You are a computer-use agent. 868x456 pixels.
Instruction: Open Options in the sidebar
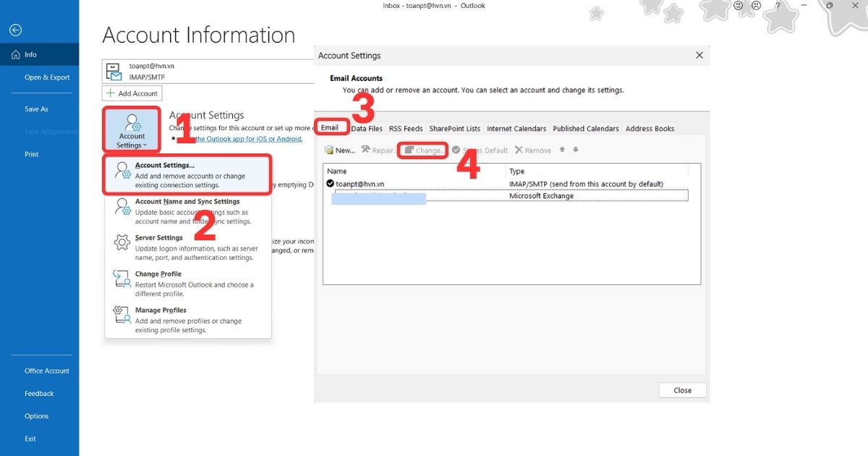[36, 415]
